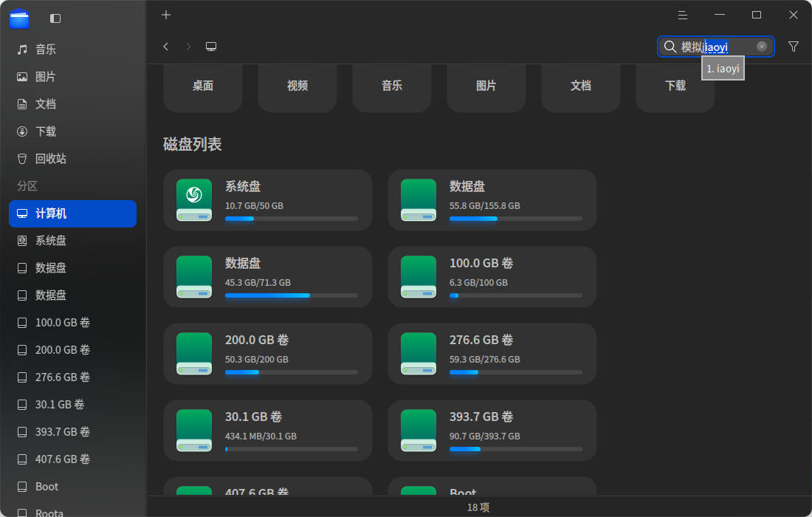Choose IME candidate 1. iaoyi
The image size is (812, 517).
point(723,69)
